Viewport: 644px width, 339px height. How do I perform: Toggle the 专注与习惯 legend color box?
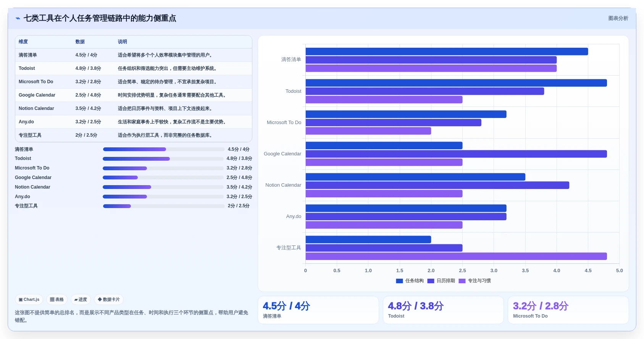tap(462, 281)
